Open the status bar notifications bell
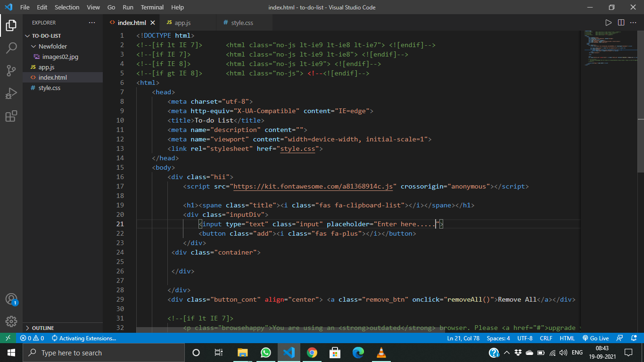This screenshot has width=644, height=362. pos(634,338)
